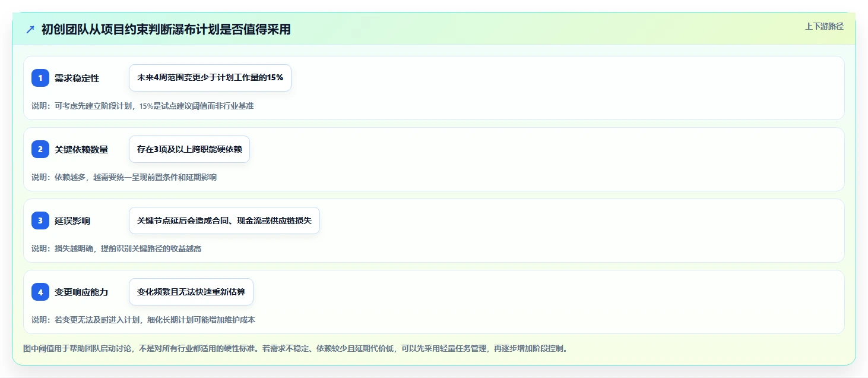Image resolution: width=868 pixels, height=378 pixels.
Task: Select the 关键依赖数量 label
Action: pos(81,149)
